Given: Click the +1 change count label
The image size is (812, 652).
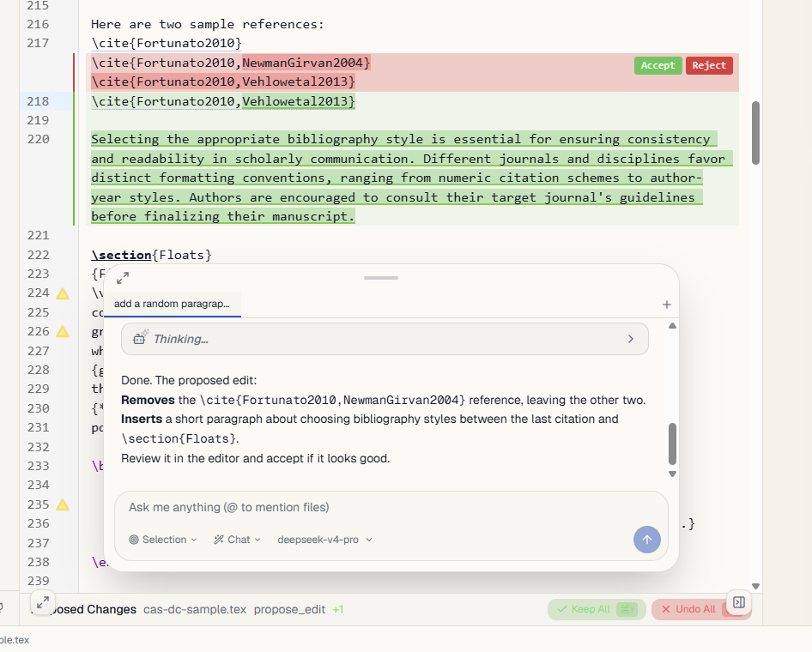Looking at the screenshot, I should click(x=337, y=609).
